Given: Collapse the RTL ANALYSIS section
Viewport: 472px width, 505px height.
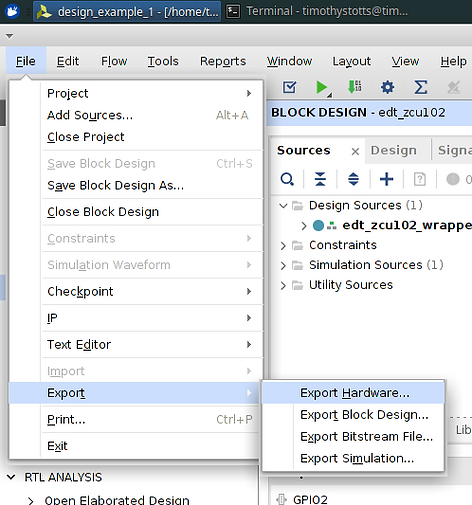Looking at the screenshot, I should click(x=11, y=477).
